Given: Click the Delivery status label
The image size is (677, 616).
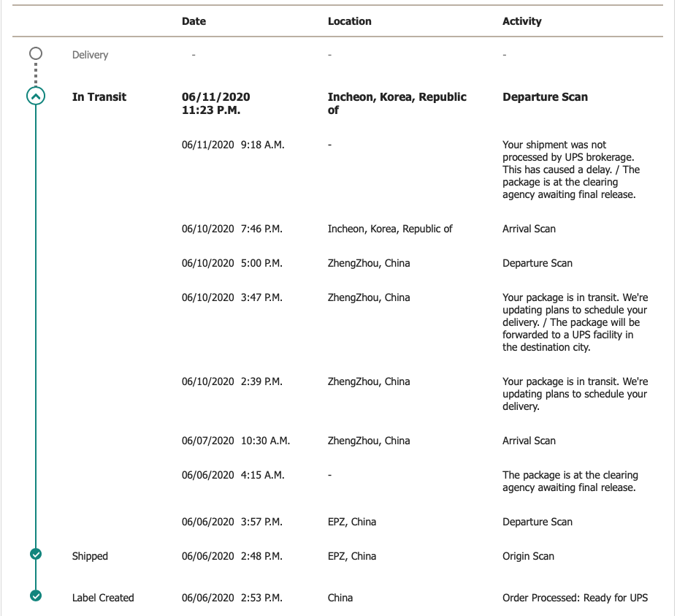Looking at the screenshot, I should pos(90,55).
